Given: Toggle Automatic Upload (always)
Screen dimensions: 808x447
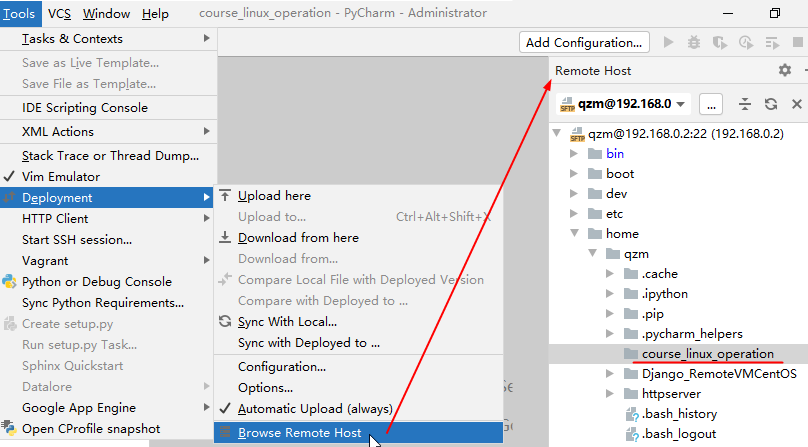Looking at the screenshot, I should 358,409.
